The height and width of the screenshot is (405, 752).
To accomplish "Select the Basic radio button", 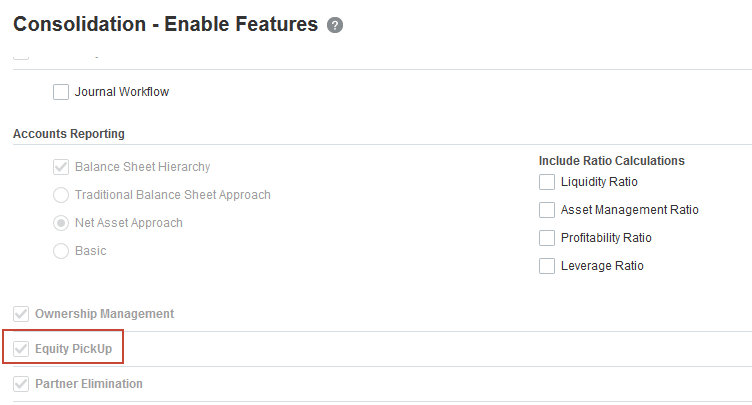I will click(x=61, y=251).
